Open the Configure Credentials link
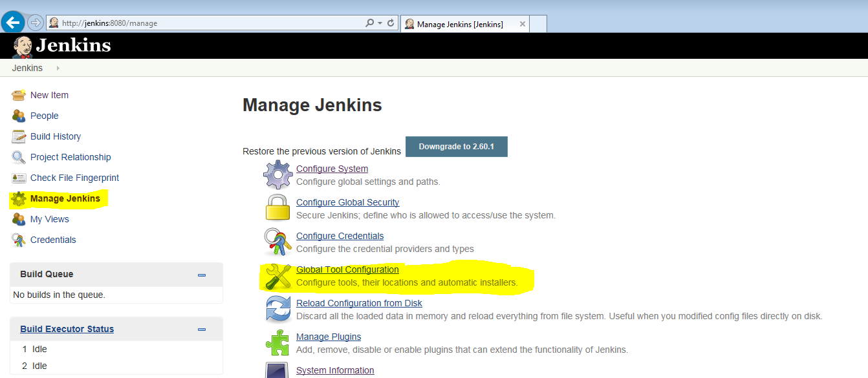The image size is (868, 378). 340,236
